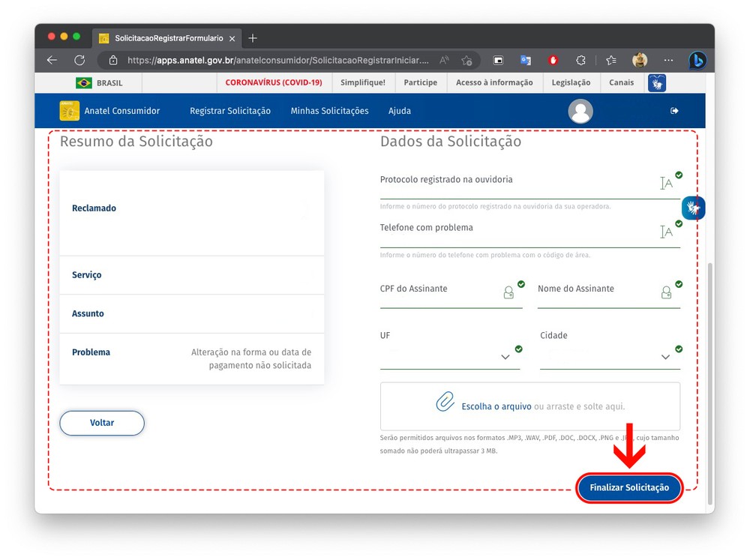
Task: Open browser settings ellipsis menu
Action: point(668,60)
